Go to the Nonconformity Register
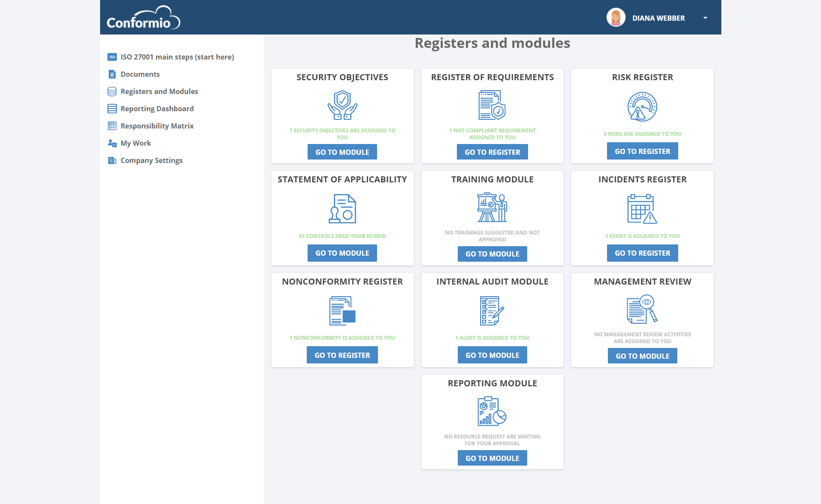This screenshot has width=821, height=504. (342, 355)
